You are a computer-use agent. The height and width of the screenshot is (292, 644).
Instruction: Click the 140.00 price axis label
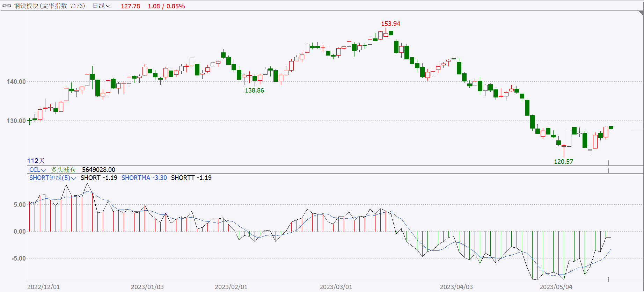pos(16,82)
